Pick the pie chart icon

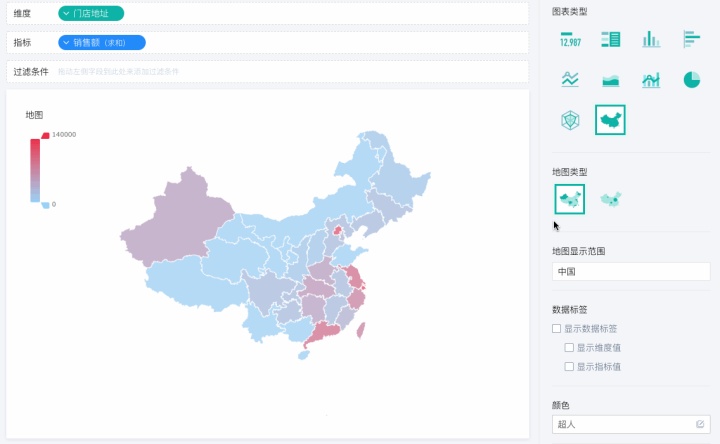click(x=692, y=80)
